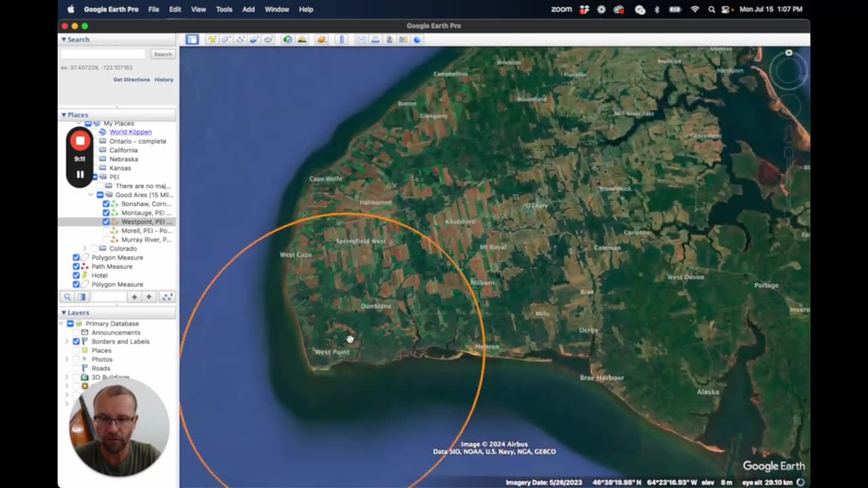
Task: Move item up with the arrow button
Action: [134, 297]
